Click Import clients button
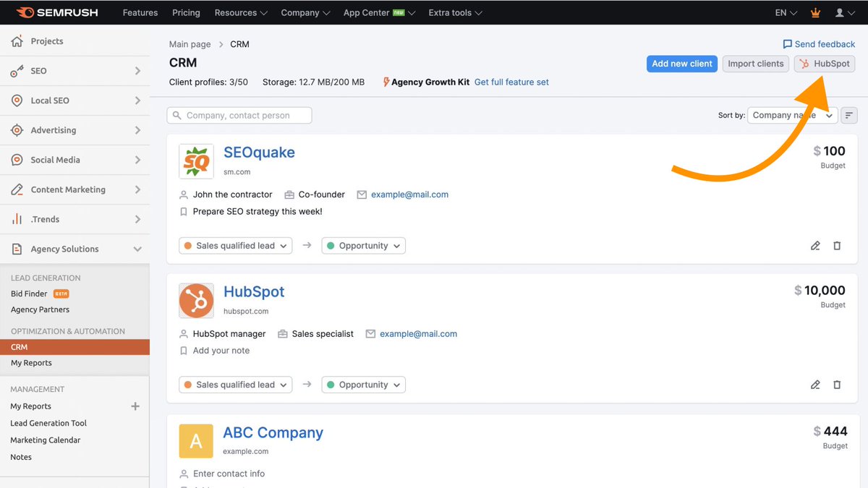 [756, 64]
